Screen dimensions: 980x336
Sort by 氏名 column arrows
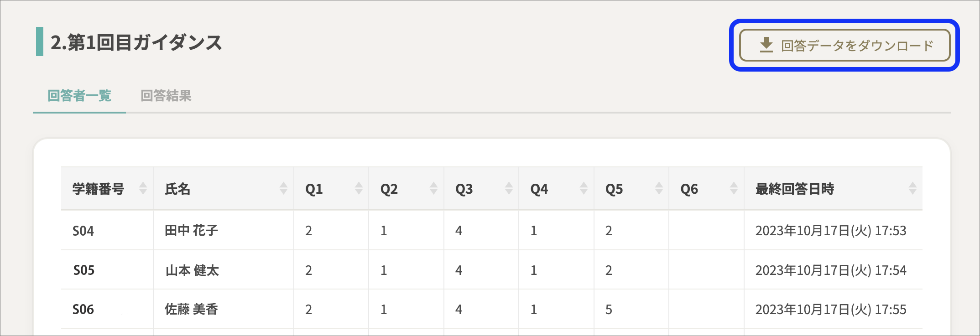(283, 188)
